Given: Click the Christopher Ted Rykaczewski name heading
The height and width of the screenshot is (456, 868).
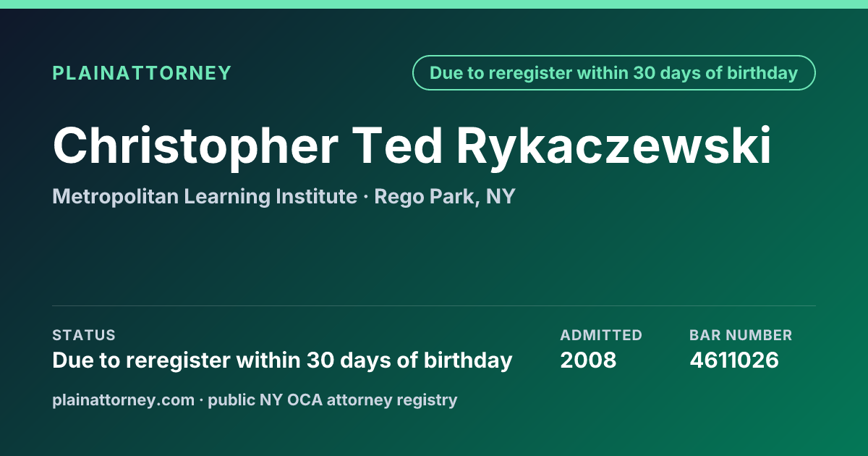Looking at the screenshot, I should (x=412, y=147).
